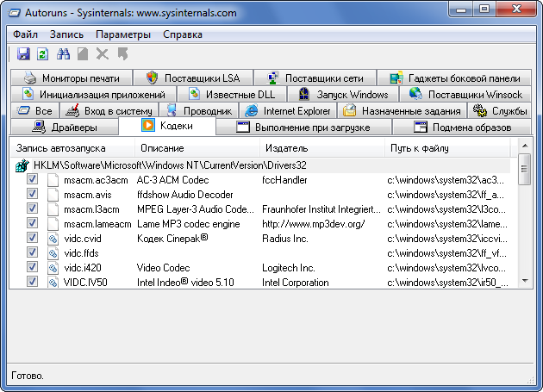This screenshot has height=392, width=543.
Task: Go to the Запуск Windows tab
Action: click(343, 94)
